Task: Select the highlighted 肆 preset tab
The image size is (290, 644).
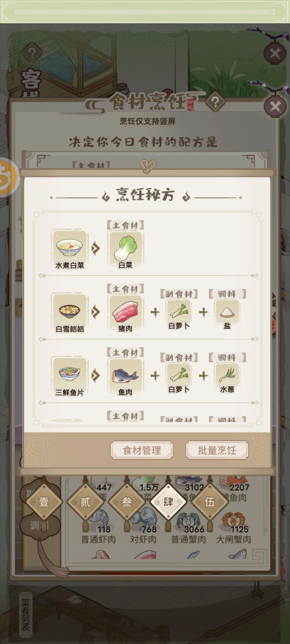Action: (x=168, y=502)
